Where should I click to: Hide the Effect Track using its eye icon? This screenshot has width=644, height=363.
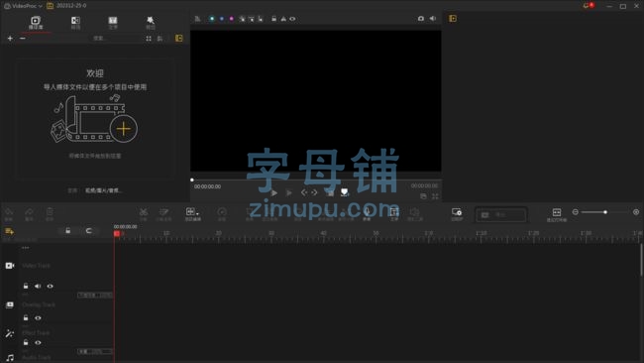coord(38,343)
